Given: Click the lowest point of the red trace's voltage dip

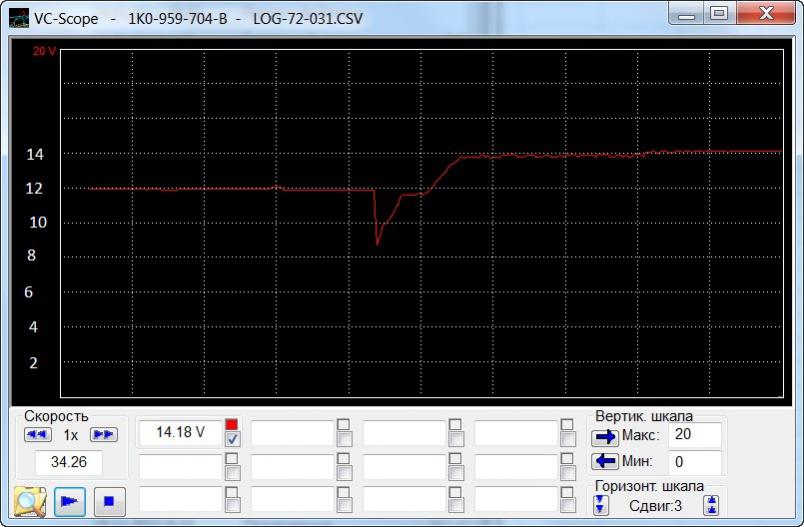Looking at the screenshot, I should [x=377, y=245].
